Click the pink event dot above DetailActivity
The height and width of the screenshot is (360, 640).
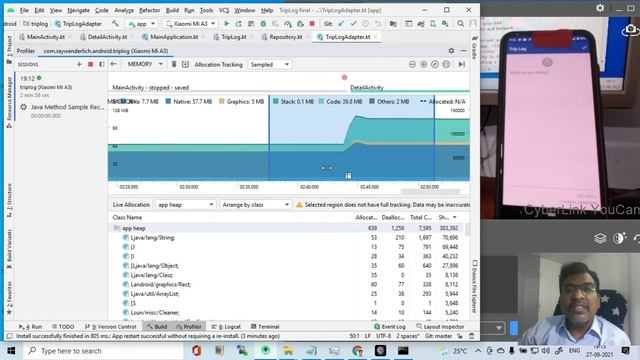click(344, 77)
